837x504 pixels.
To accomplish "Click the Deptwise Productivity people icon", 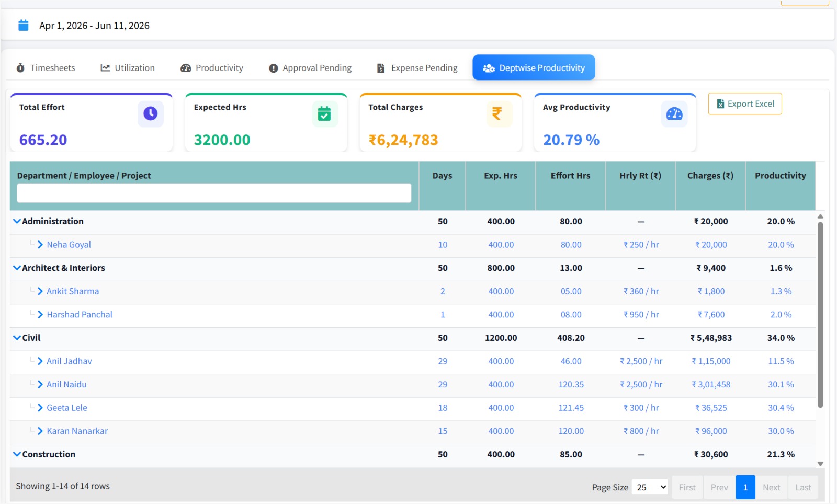I will click(x=489, y=68).
